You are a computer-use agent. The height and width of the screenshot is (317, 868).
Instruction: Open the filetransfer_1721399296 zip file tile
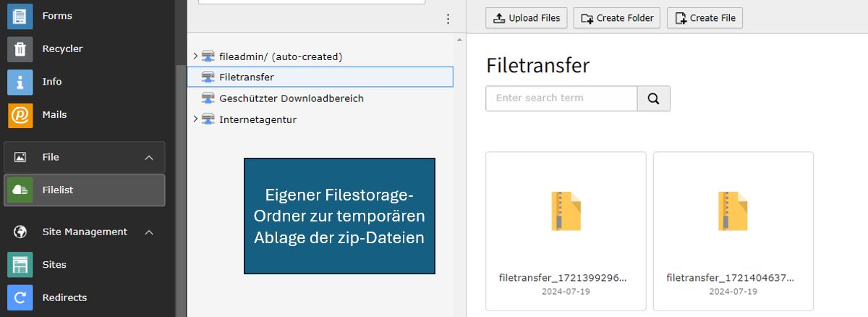tap(566, 230)
